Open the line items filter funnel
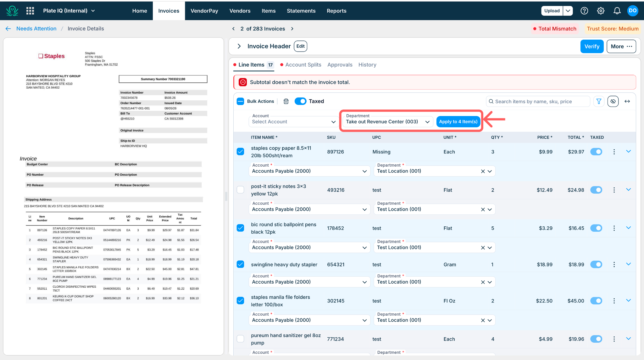The width and height of the screenshot is (644, 360). 599,101
